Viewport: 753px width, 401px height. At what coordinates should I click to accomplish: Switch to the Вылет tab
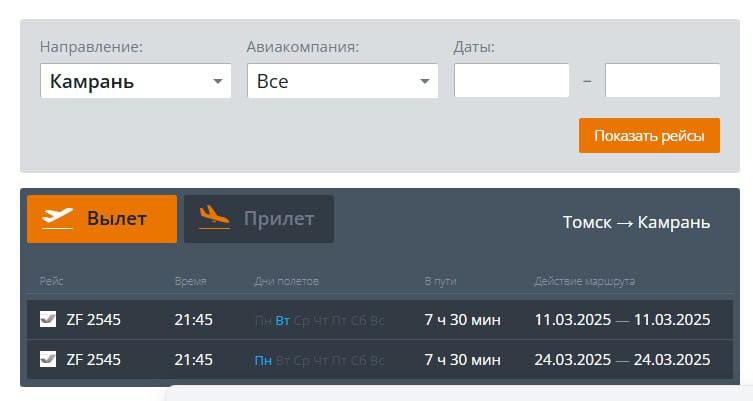(102, 218)
